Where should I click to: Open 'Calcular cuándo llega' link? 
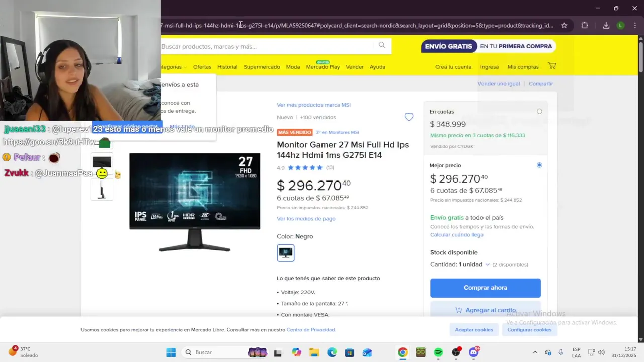(457, 235)
